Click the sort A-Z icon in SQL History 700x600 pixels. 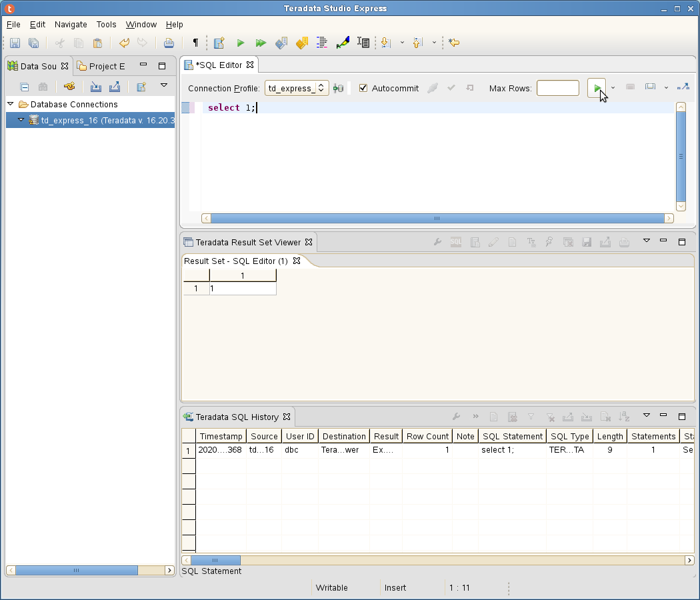click(624, 417)
